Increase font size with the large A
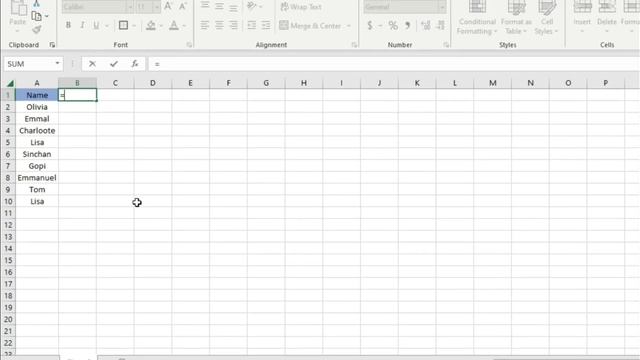 168,6
